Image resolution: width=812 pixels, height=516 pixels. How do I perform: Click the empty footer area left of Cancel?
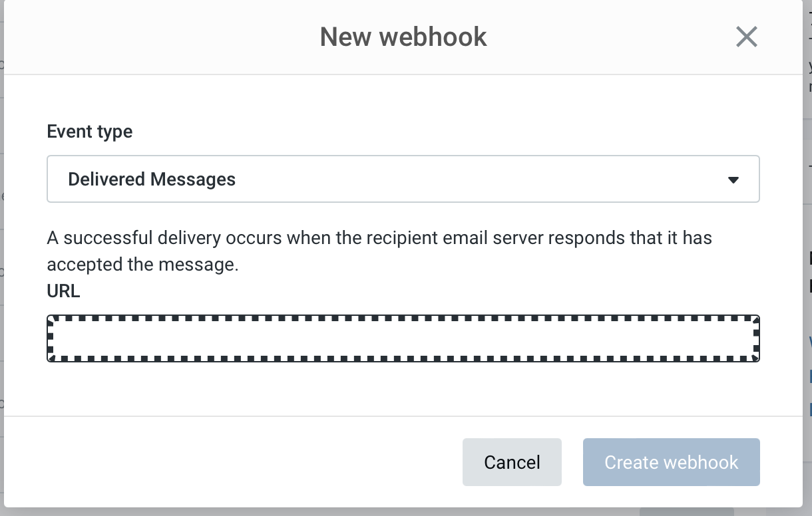point(233,462)
